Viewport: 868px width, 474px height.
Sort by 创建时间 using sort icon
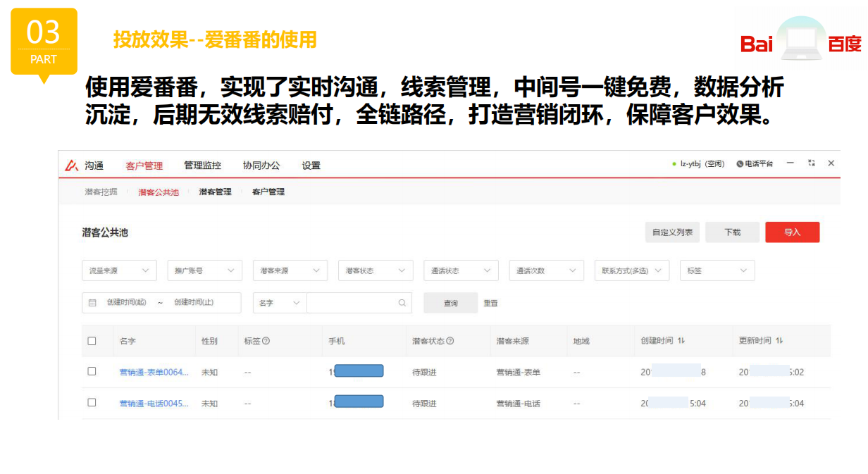(681, 341)
